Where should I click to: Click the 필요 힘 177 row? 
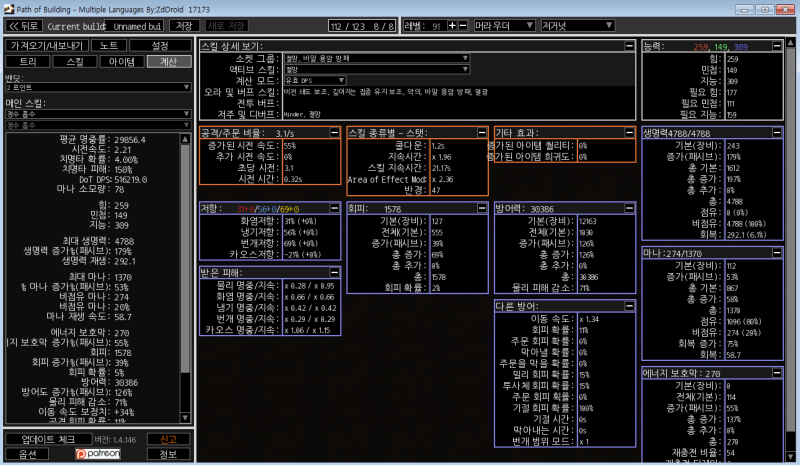712,92
